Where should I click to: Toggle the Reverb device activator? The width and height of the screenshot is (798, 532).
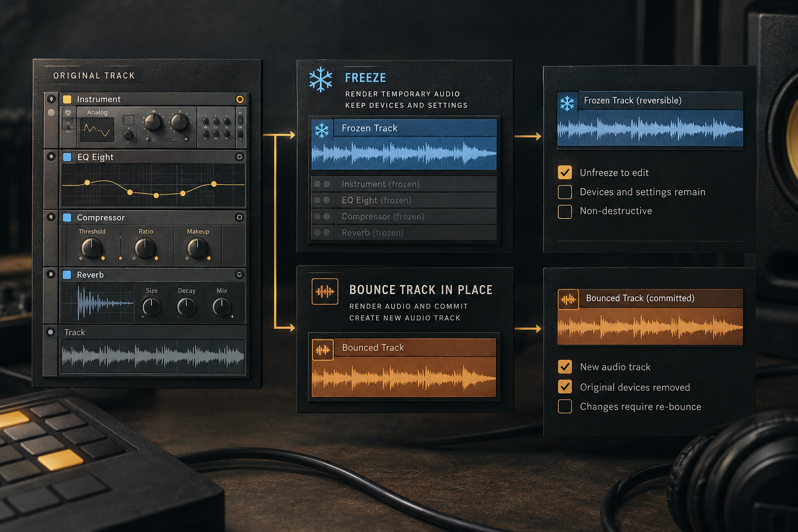point(51,274)
